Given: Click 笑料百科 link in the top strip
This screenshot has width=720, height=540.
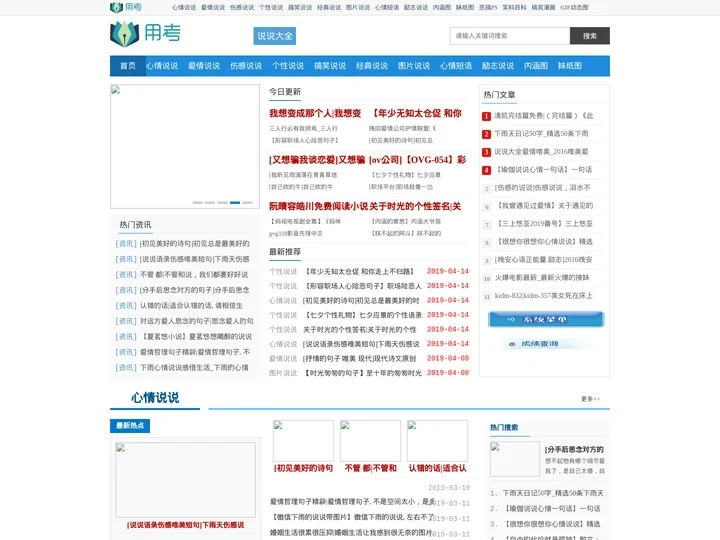Looking at the screenshot, I should click(x=514, y=7).
